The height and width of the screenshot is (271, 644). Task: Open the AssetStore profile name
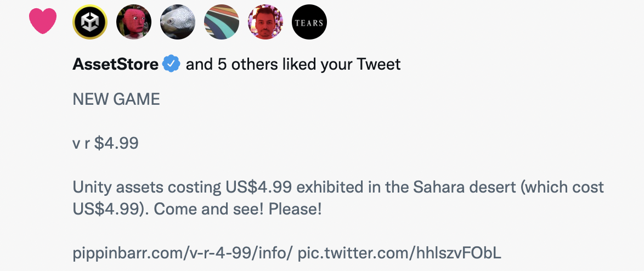115,65
